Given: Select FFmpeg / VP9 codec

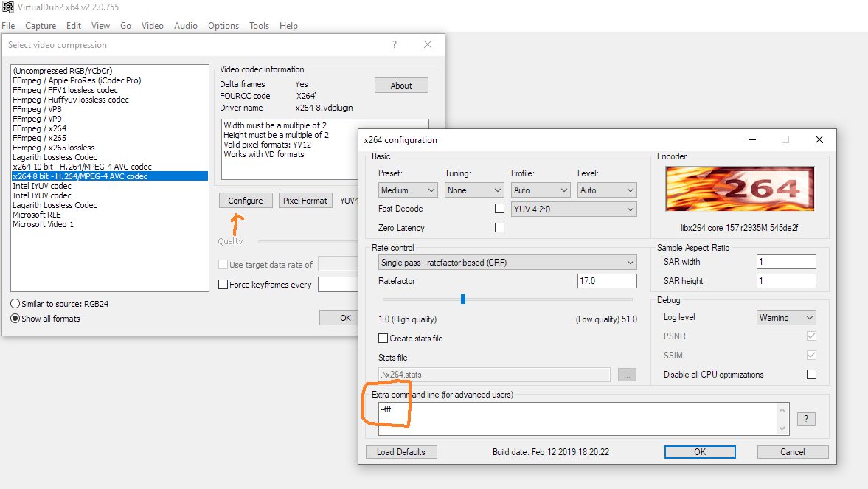Looking at the screenshot, I should [x=37, y=119].
